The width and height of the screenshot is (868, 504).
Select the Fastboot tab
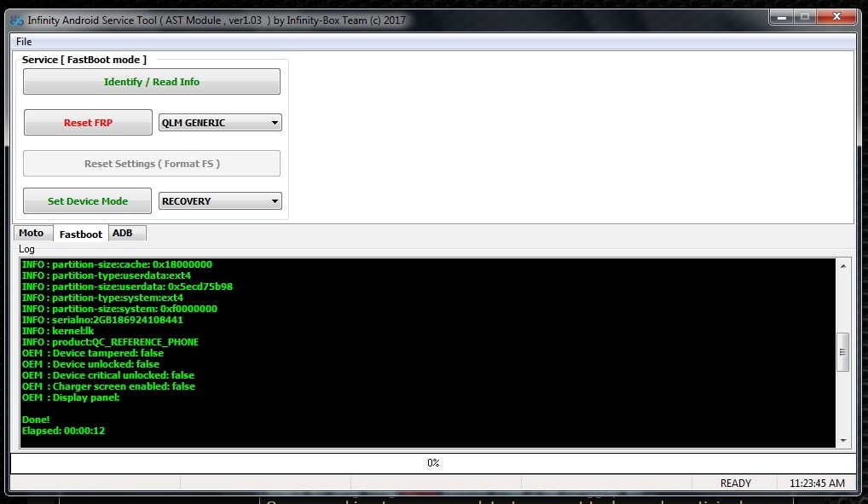click(x=81, y=234)
